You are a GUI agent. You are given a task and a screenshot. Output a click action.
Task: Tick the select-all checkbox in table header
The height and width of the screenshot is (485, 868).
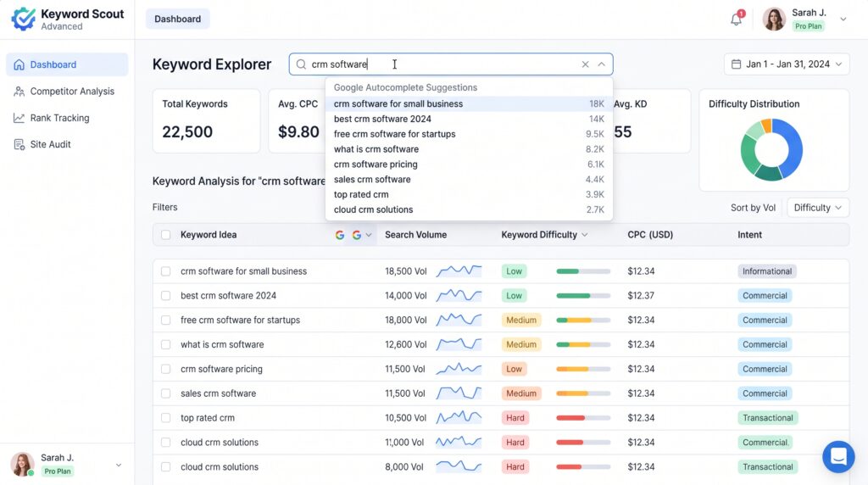point(165,235)
